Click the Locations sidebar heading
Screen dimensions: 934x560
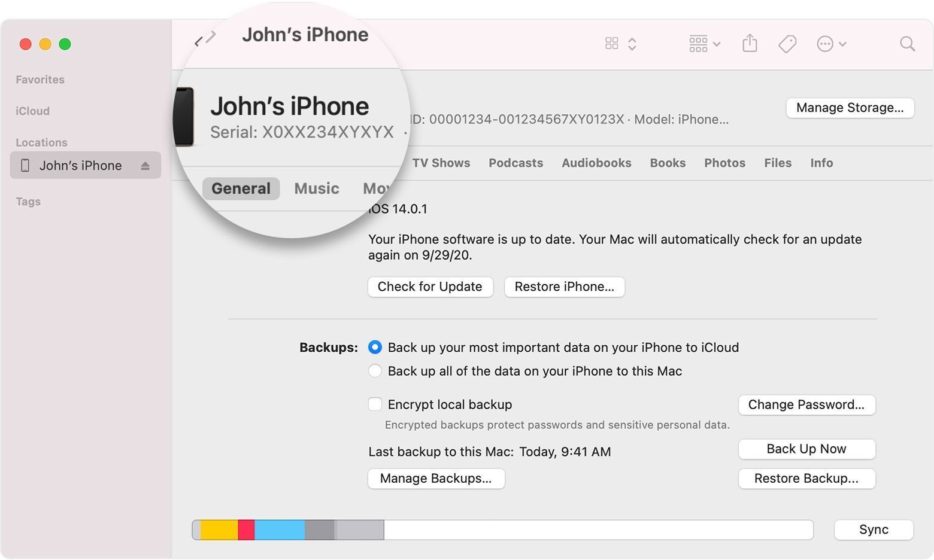41,142
